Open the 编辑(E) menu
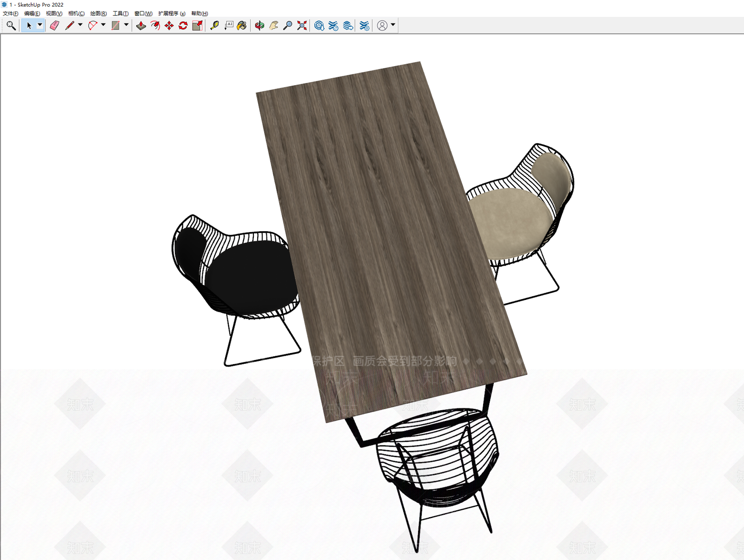744x560 pixels. [32, 13]
